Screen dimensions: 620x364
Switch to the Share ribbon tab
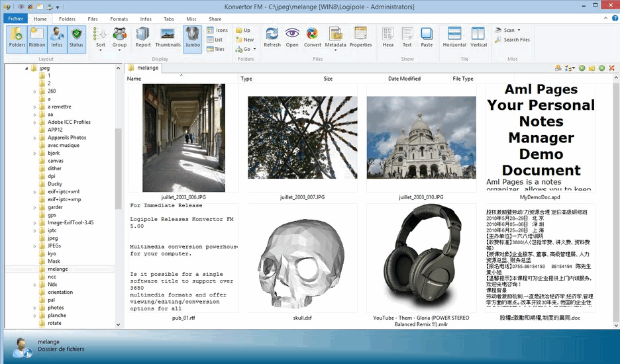[215, 19]
